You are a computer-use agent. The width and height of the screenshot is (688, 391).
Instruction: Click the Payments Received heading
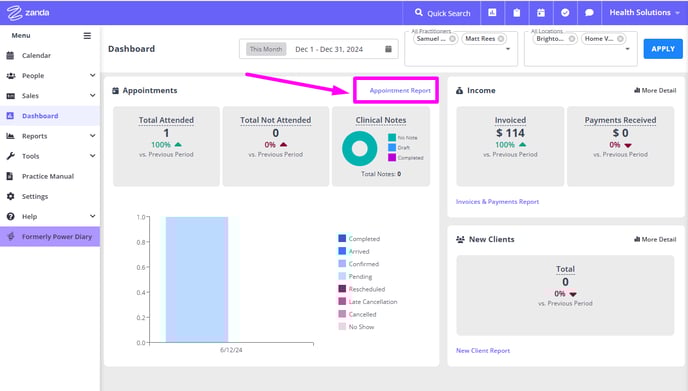[620, 120]
